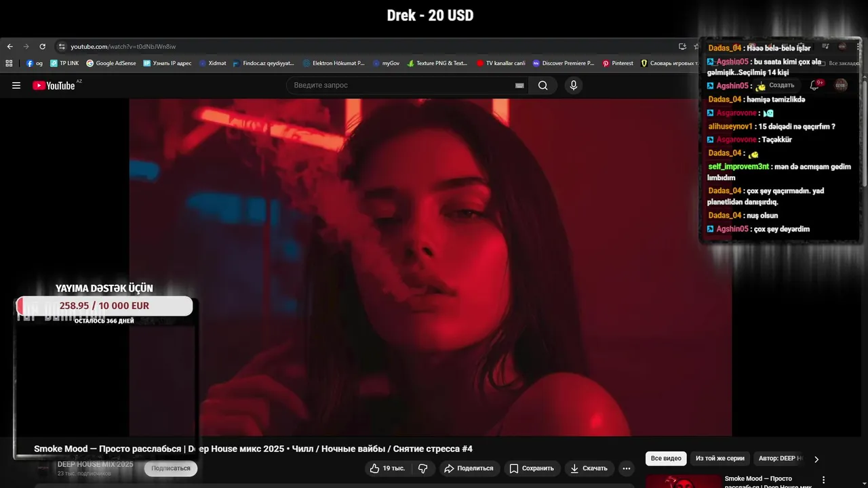Open the YouTube account avatar menu
This screenshot has width=868, height=488.
[x=841, y=85]
